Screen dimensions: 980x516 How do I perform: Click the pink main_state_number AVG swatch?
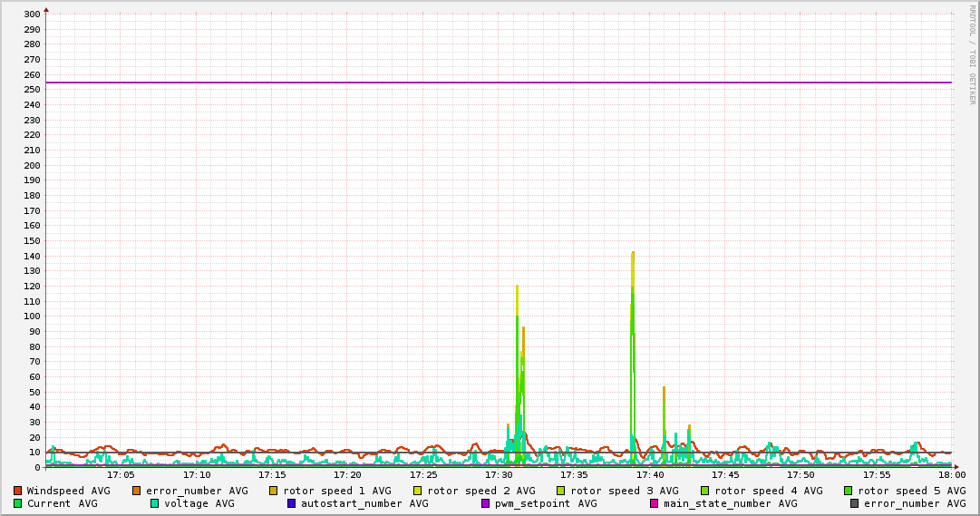(x=654, y=503)
